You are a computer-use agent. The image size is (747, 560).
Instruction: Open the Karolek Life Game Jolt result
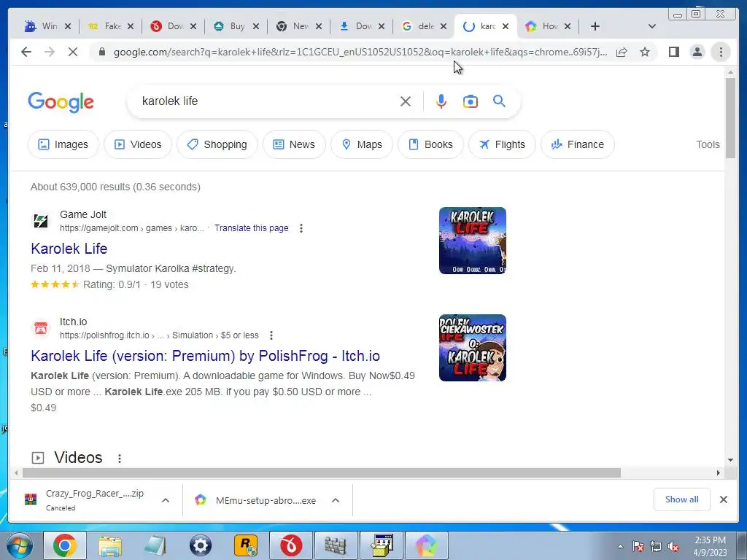tap(69, 249)
